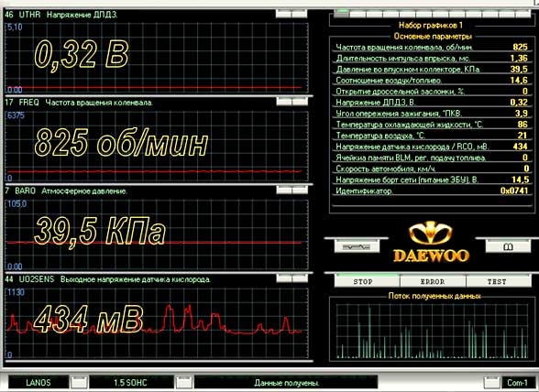
Task: Click the Com-1 port indicator field
Action: pos(517,382)
